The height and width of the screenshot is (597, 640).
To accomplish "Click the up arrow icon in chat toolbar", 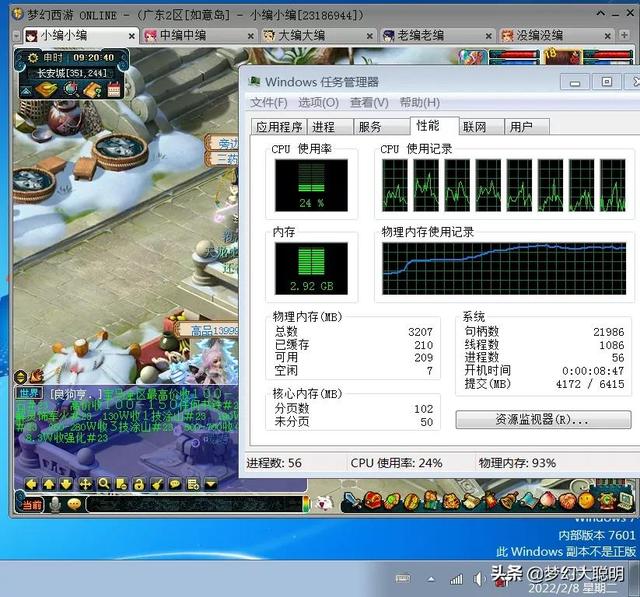I will [49, 484].
